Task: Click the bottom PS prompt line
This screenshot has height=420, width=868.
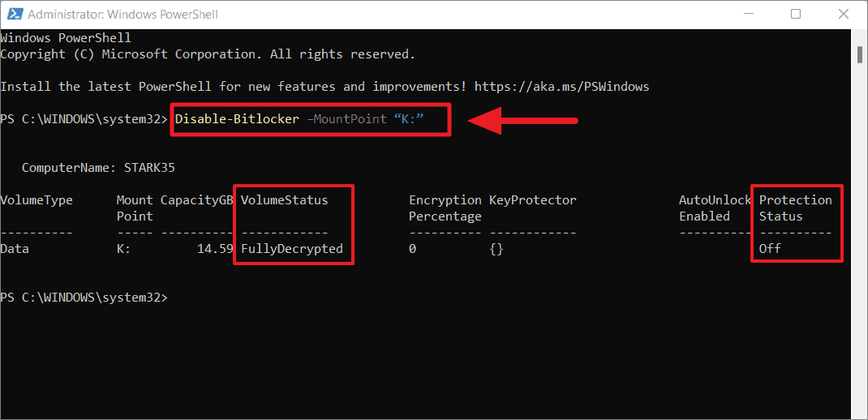Action: tap(84, 298)
